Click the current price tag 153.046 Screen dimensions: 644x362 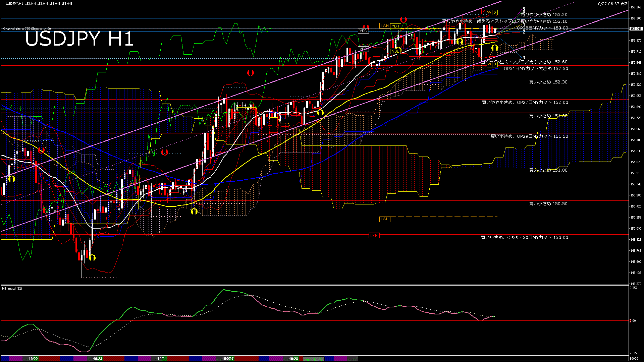[x=635, y=29]
